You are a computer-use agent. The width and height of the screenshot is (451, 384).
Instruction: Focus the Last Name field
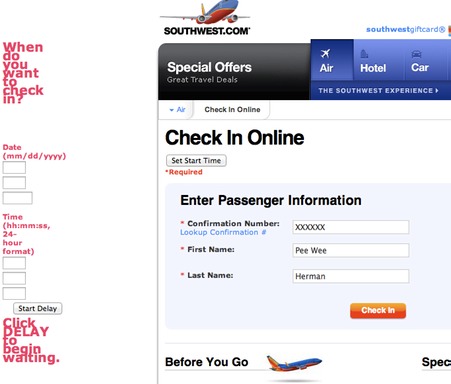pyautogui.click(x=351, y=276)
